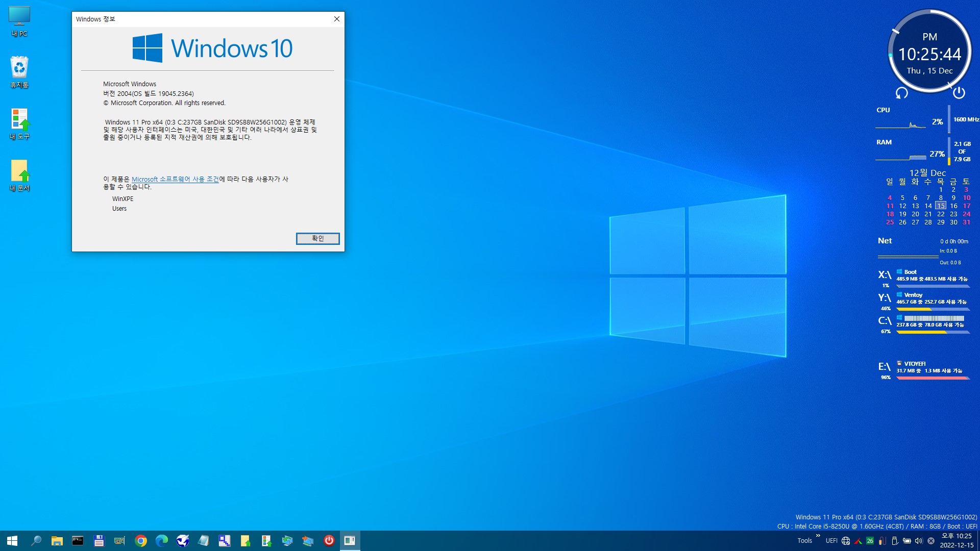The height and width of the screenshot is (551, 980).
Task: Click calendar heading 12월 Dec
Action: pyautogui.click(x=927, y=173)
